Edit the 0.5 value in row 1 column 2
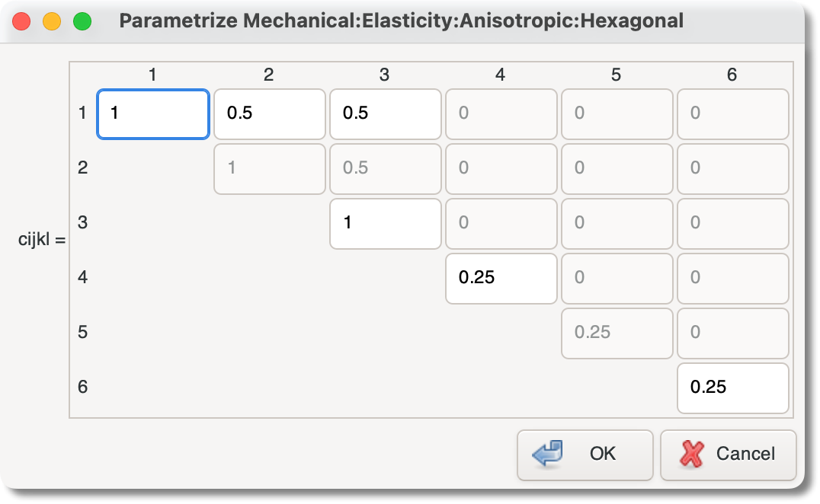The image size is (820, 504). point(268,113)
